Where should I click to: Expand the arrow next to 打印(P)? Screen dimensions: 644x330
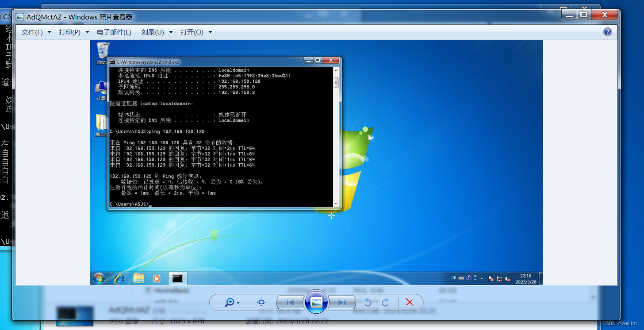87,32
